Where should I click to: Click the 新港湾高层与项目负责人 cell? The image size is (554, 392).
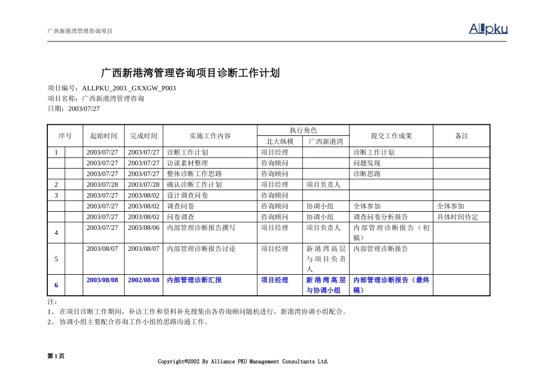click(x=326, y=259)
